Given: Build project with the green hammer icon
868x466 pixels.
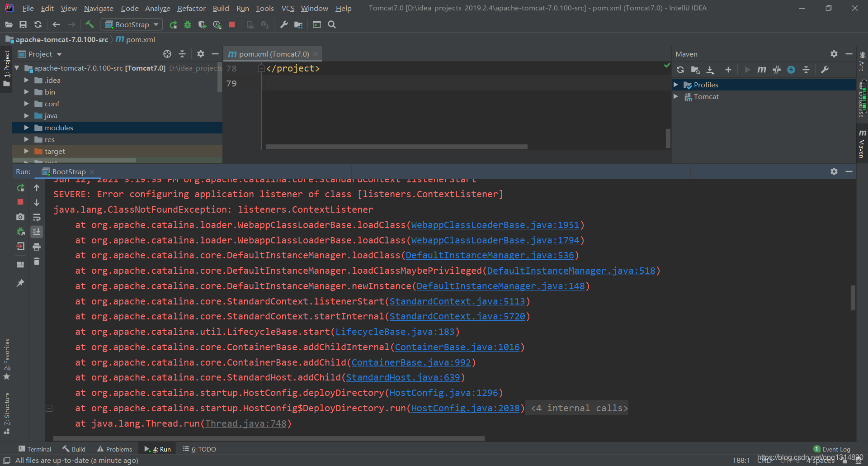Looking at the screenshot, I should (x=90, y=24).
